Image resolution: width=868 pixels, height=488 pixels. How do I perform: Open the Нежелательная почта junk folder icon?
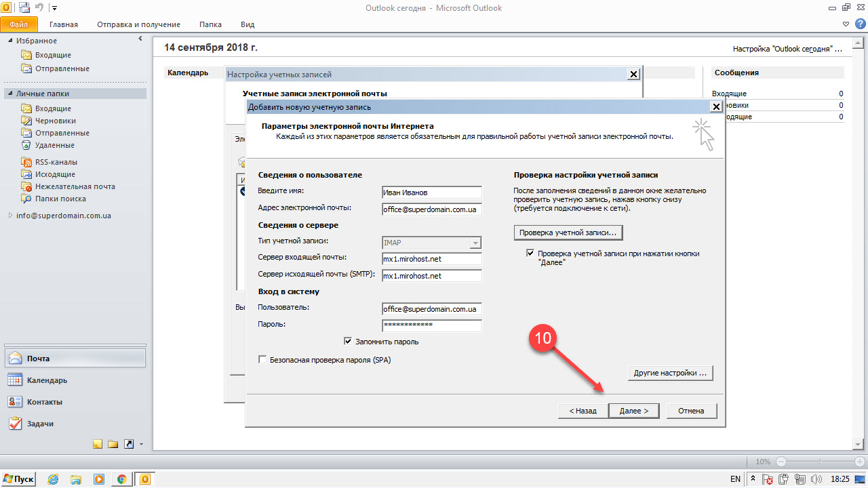pos(26,186)
